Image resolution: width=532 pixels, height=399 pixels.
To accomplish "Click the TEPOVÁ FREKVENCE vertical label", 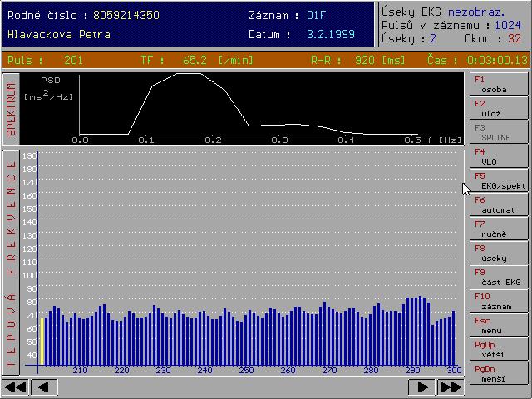I will (x=11, y=264).
